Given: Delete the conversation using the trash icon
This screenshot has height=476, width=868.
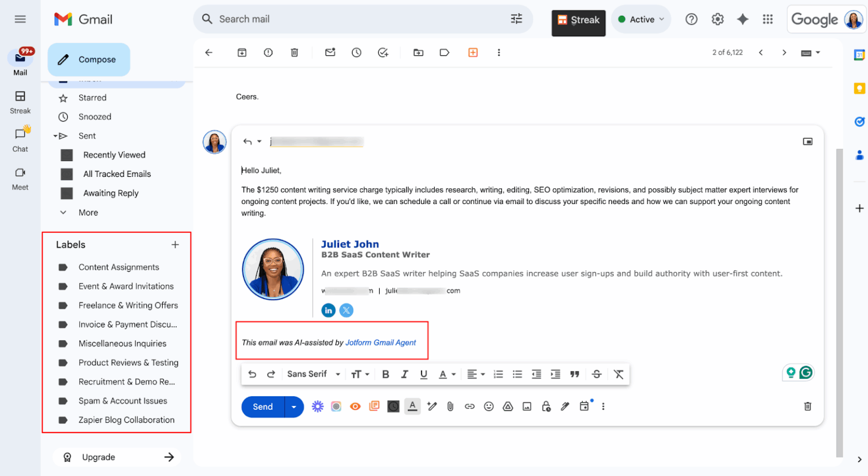Looking at the screenshot, I should [294, 52].
